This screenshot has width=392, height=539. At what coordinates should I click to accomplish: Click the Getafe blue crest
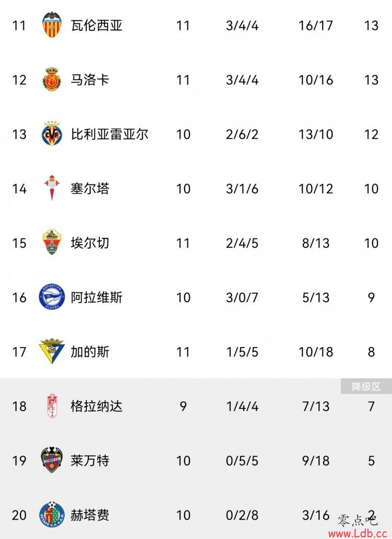[52, 514]
